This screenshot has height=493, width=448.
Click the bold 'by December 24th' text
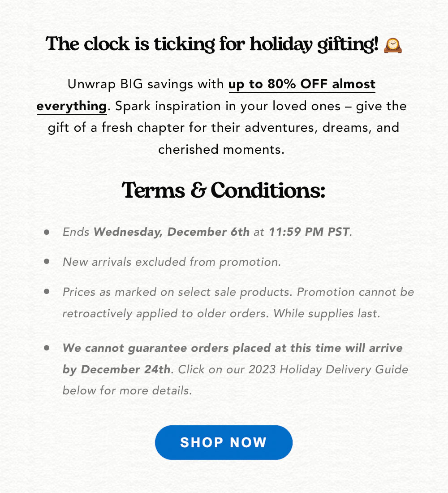(116, 369)
